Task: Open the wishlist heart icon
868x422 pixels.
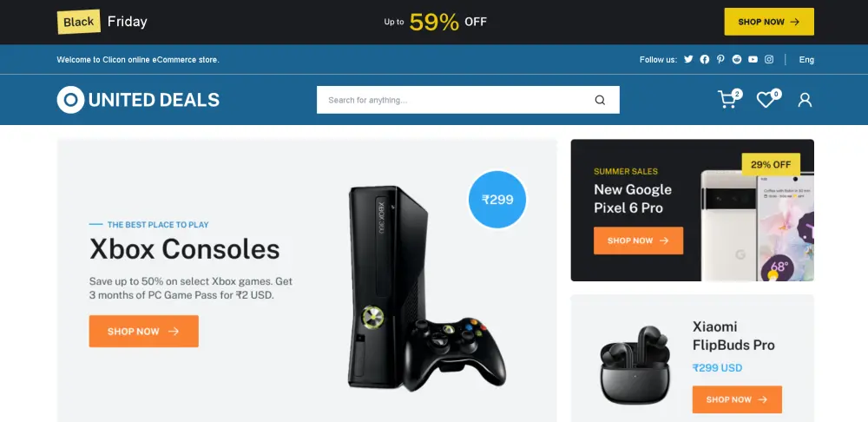Action: (768, 99)
